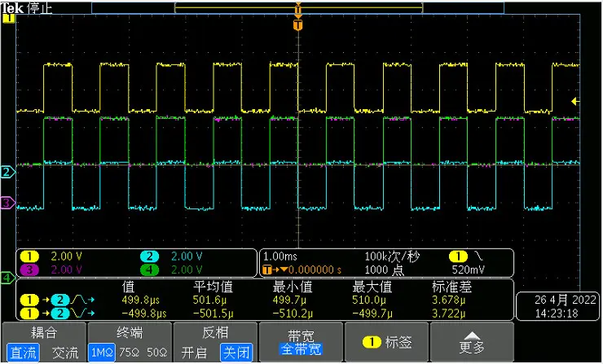Click channel 2 badge in the vertical scale readout
603x364 pixels.
coord(150,257)
